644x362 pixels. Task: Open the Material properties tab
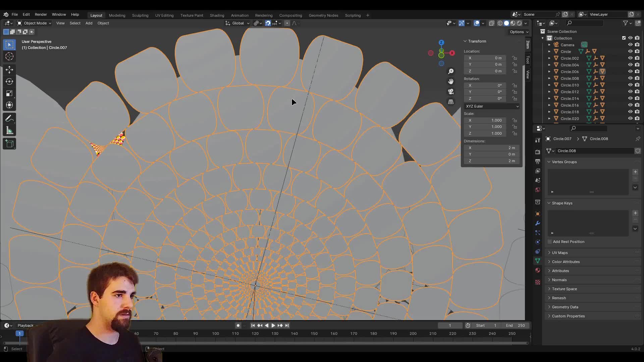[x=538, y=270]
